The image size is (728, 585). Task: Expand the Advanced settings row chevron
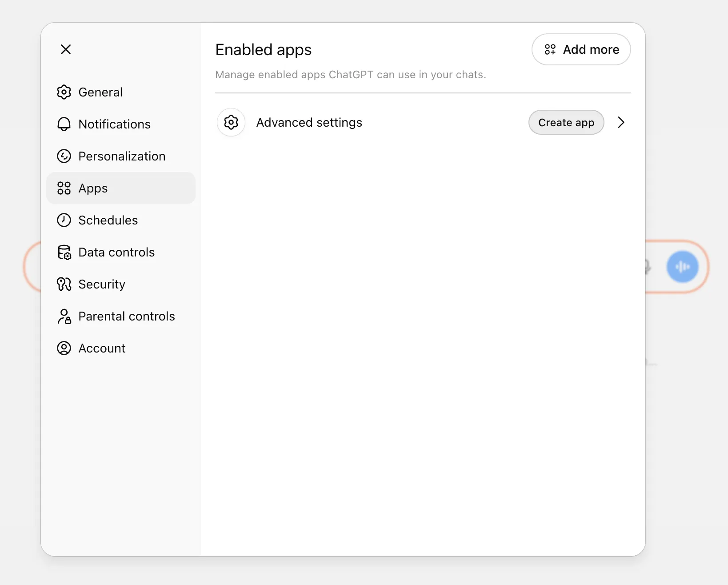(621, 122)
